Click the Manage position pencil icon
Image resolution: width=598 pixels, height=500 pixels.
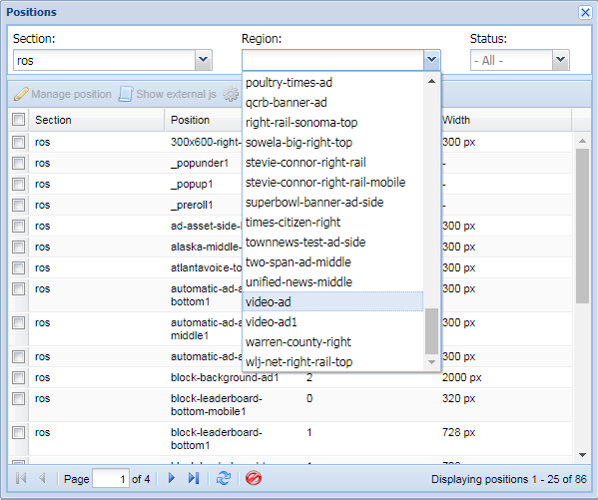[x=21, y=94]
